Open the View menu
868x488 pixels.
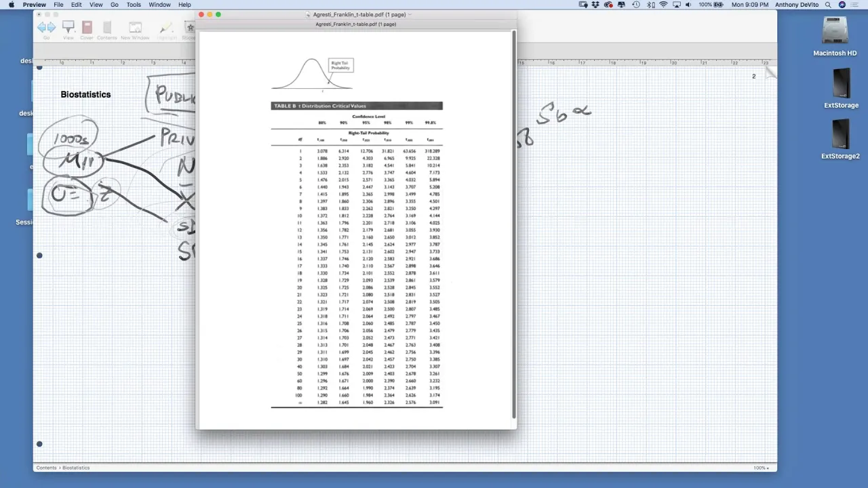coord(96,5)
